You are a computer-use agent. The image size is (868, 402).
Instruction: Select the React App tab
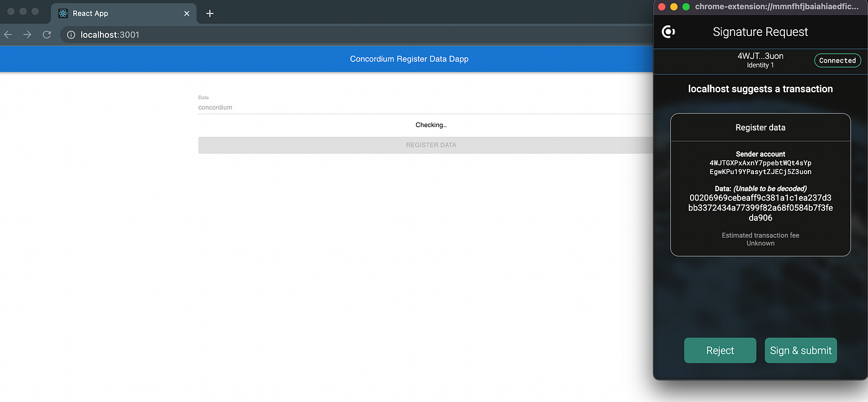coord(124,13)
